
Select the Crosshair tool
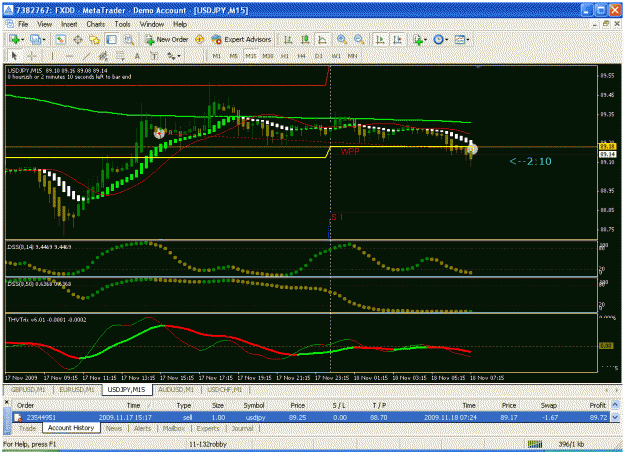(x=31, y=56)
